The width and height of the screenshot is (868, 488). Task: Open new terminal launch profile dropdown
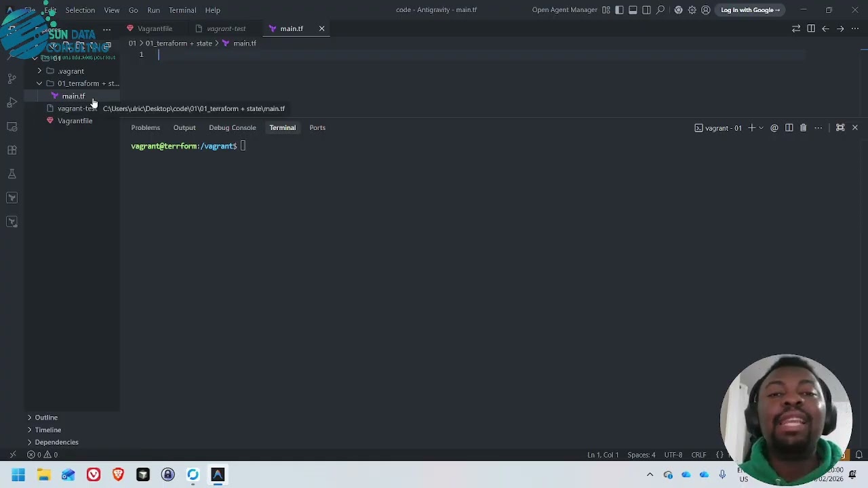[x=761, y=127]
